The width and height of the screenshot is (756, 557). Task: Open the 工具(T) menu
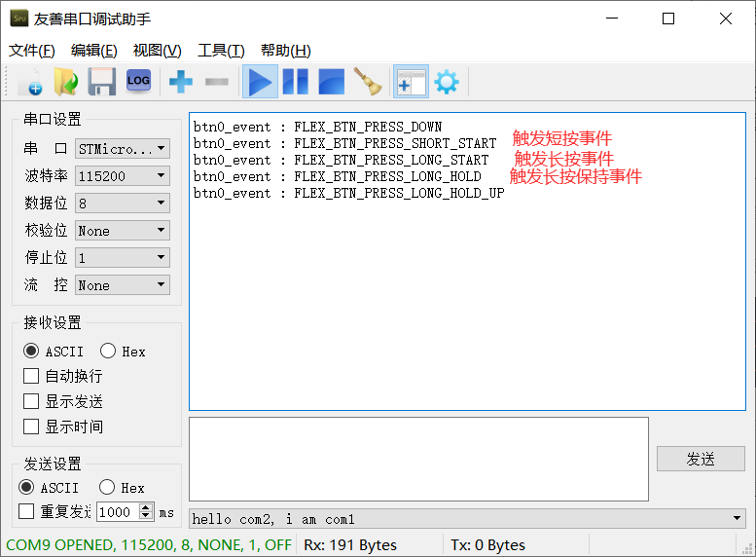(221, 51)
